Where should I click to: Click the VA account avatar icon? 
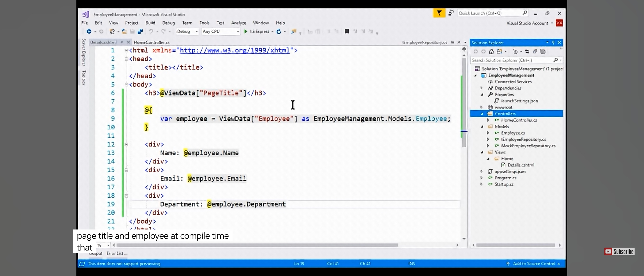coord(559,23)
